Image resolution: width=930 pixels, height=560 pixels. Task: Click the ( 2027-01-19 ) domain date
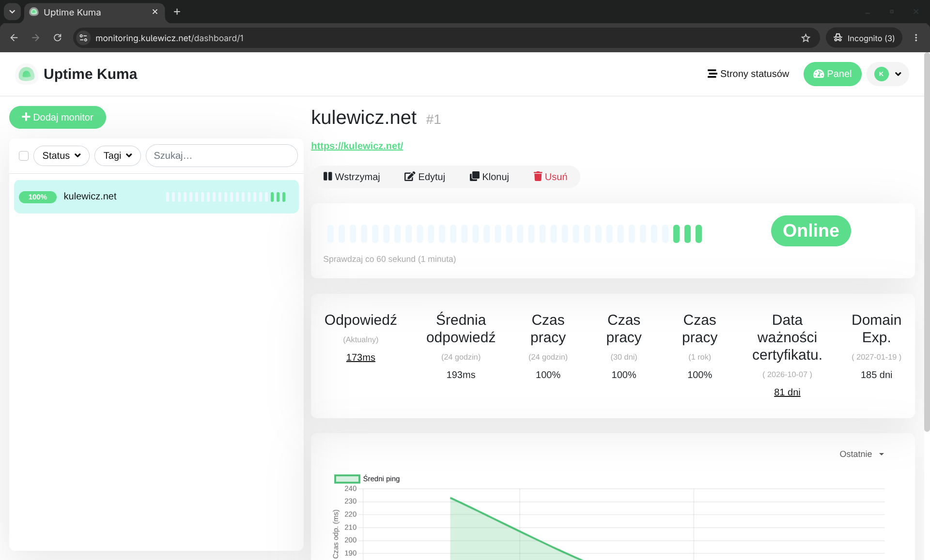(x=876, y=357)
